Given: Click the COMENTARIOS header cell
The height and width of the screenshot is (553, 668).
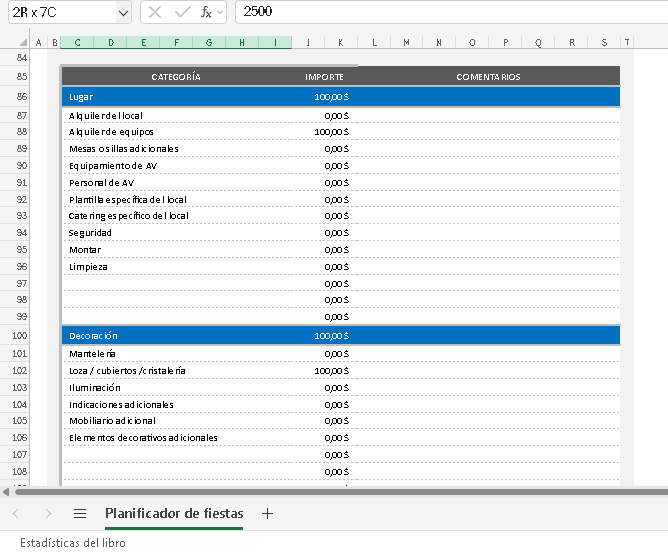Looking at the screenshot, I should pos(488,77).
